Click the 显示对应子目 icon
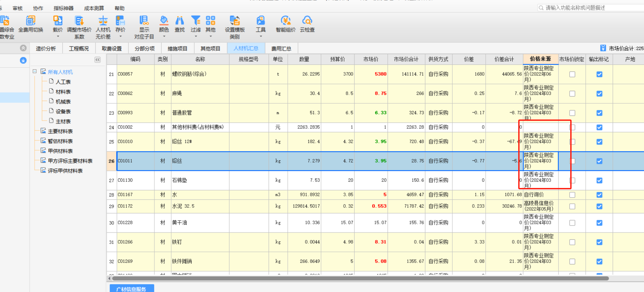The height and width of the screenshot is (292, 644). 144,21
